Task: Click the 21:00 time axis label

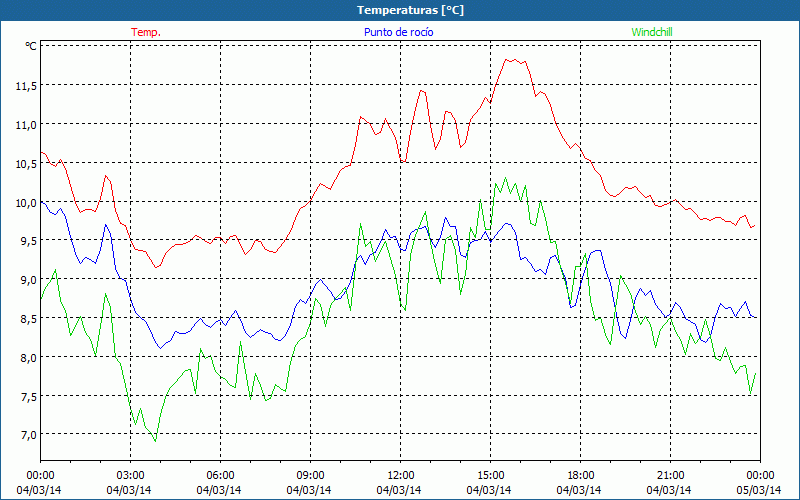Action: 670,475
